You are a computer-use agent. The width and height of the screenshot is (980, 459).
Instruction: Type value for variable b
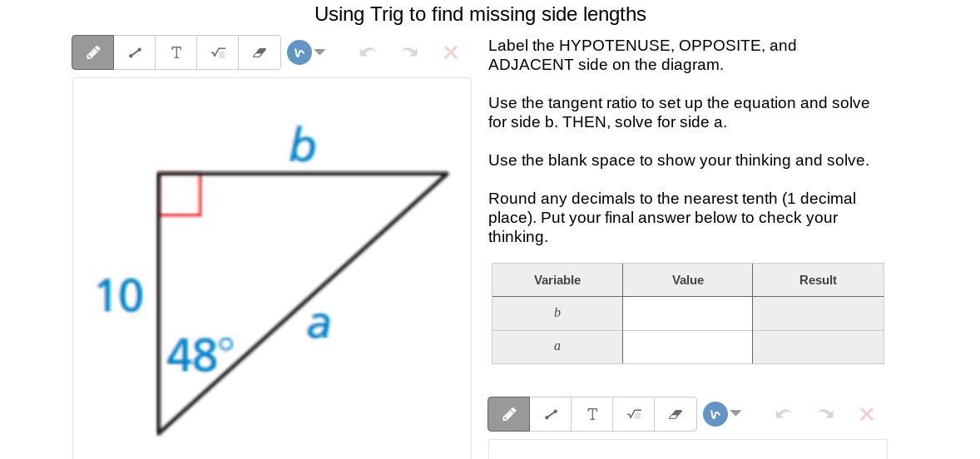tap(687, 313)
